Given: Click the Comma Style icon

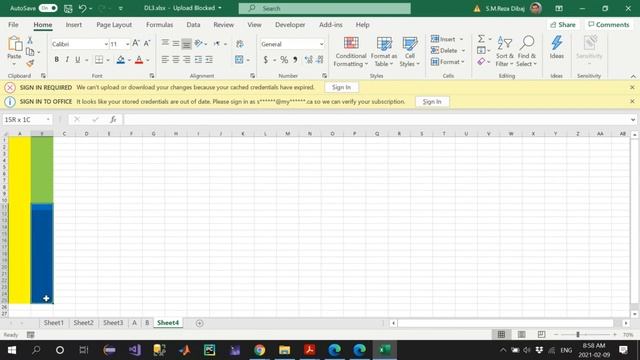Looking at the screenshot, I should tap(295, 60).
